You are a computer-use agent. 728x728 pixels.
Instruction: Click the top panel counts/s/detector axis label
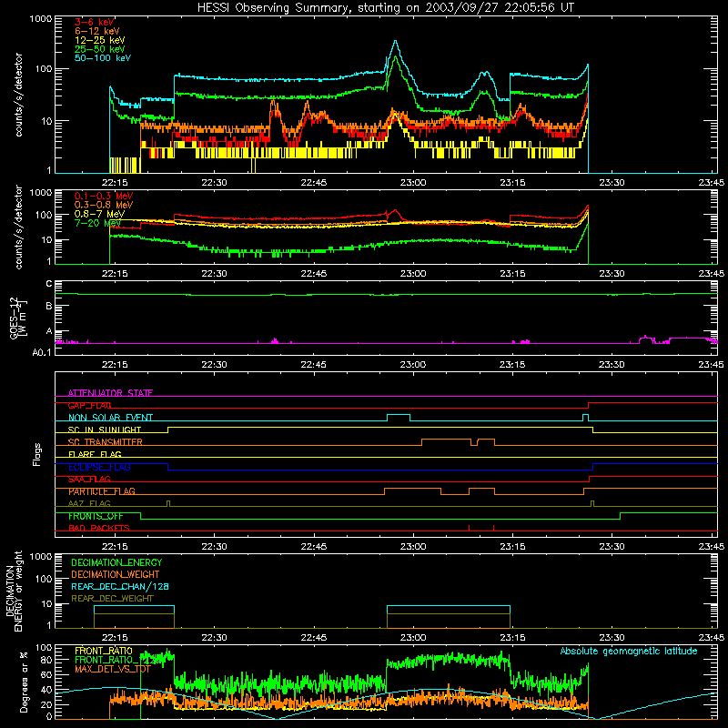[18, 95]
